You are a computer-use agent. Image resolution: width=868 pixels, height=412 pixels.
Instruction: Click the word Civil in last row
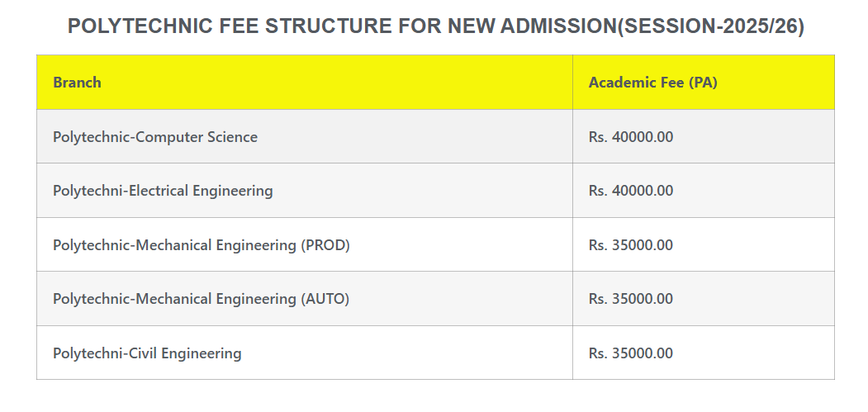coord(143,353)
